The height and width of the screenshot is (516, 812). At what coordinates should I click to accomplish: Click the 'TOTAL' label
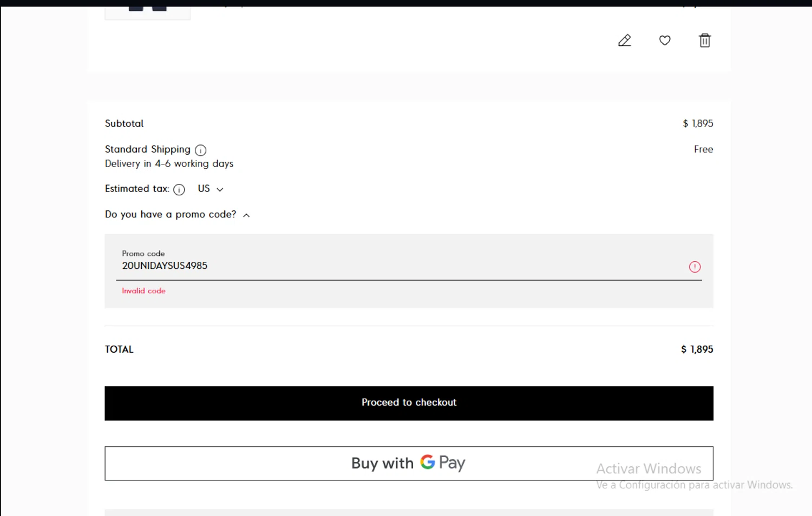(119, 349)
